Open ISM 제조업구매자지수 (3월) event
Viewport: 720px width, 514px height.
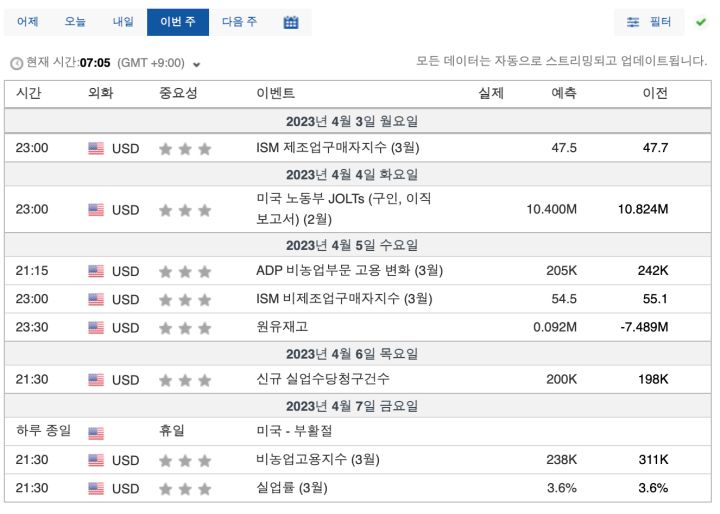(x=338, y=148)
